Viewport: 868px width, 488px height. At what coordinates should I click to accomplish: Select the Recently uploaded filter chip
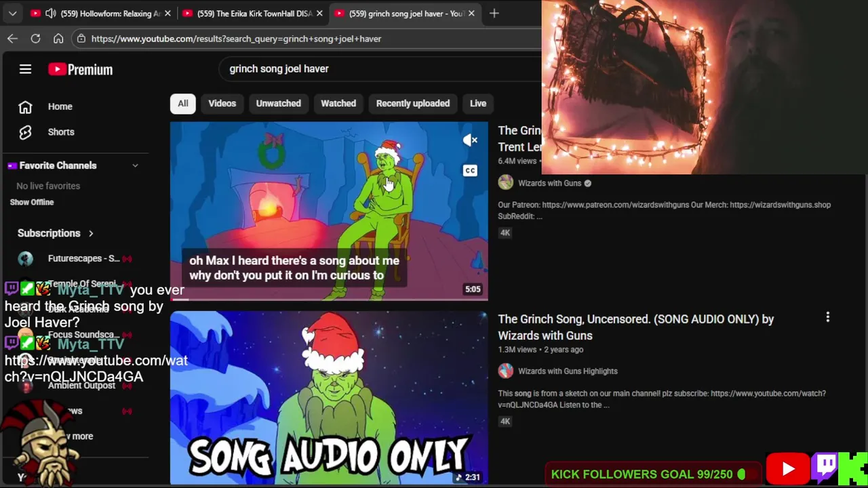(412, 103)
